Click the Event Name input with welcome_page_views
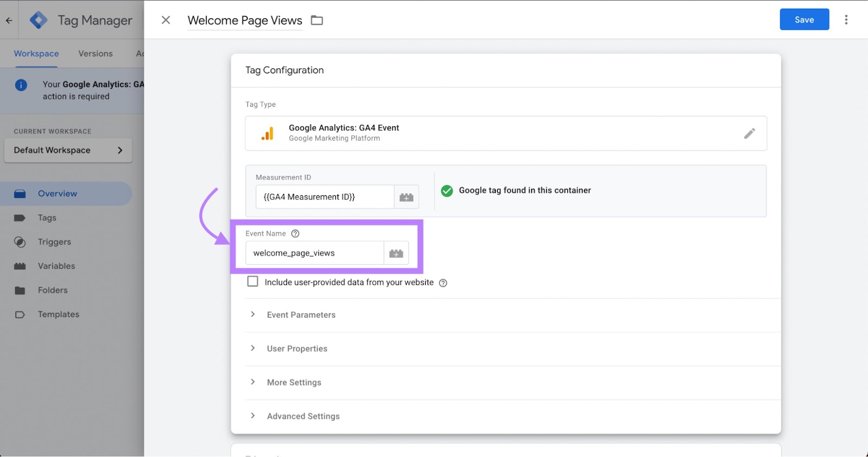Viewport: 868px width, 457px height. [x=315, y=253]
